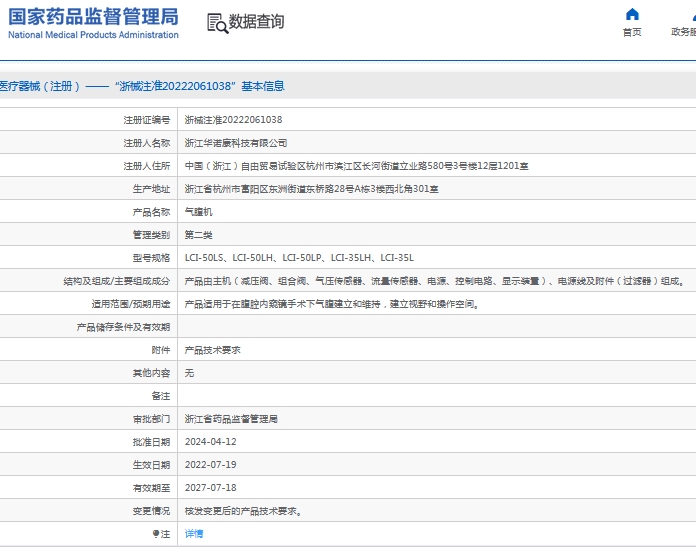Select the product name 气腹机

click(198, 212)
